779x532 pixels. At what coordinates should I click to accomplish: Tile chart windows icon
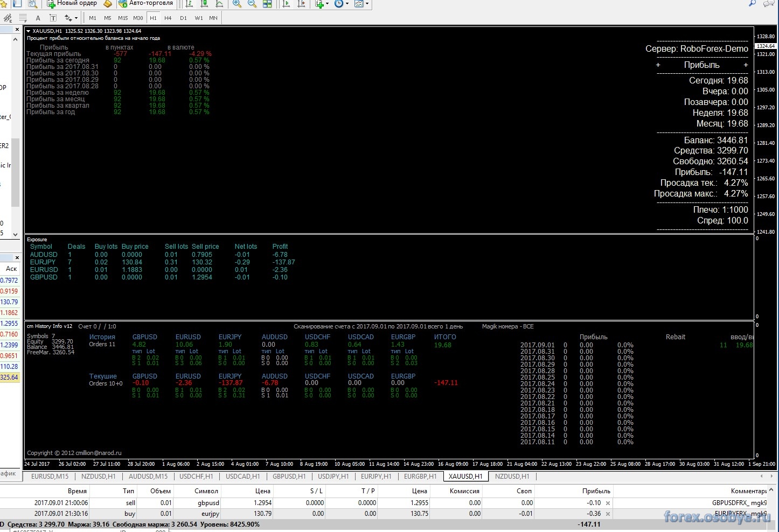point(267,4)
